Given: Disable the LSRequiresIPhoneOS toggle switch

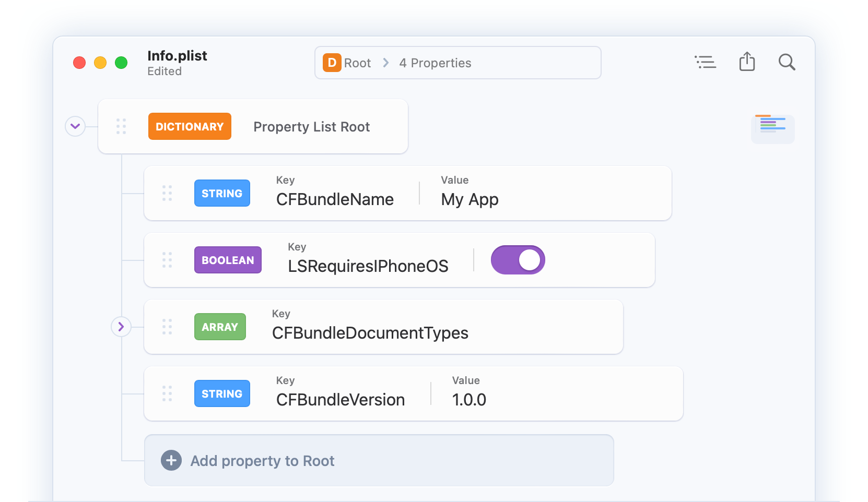Looking at the screenshot, I should 518,260.
